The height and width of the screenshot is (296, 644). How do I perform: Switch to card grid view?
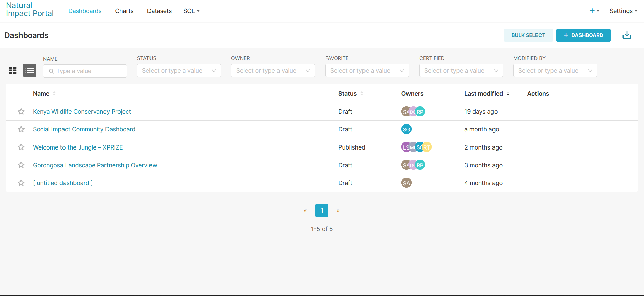tap(13, 70)
